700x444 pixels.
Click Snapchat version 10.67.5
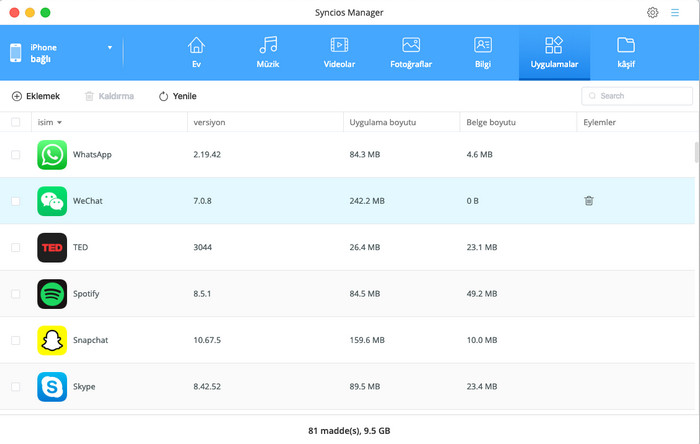207,340
